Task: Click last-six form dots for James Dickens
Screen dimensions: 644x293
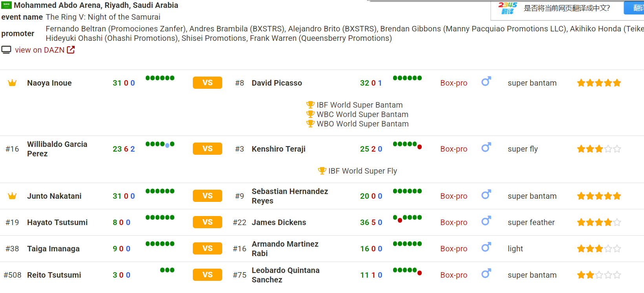Action: click(x=407, y=218)
